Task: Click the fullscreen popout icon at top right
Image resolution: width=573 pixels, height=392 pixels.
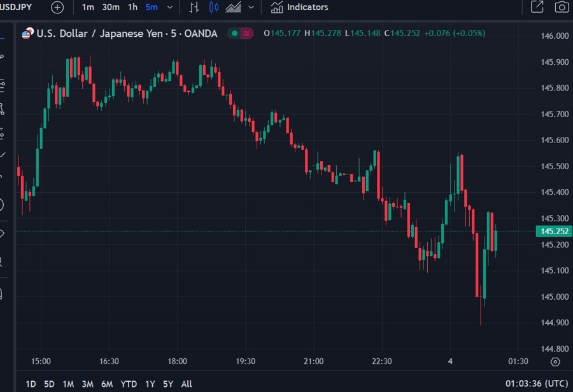Action: tap(537, 8)
